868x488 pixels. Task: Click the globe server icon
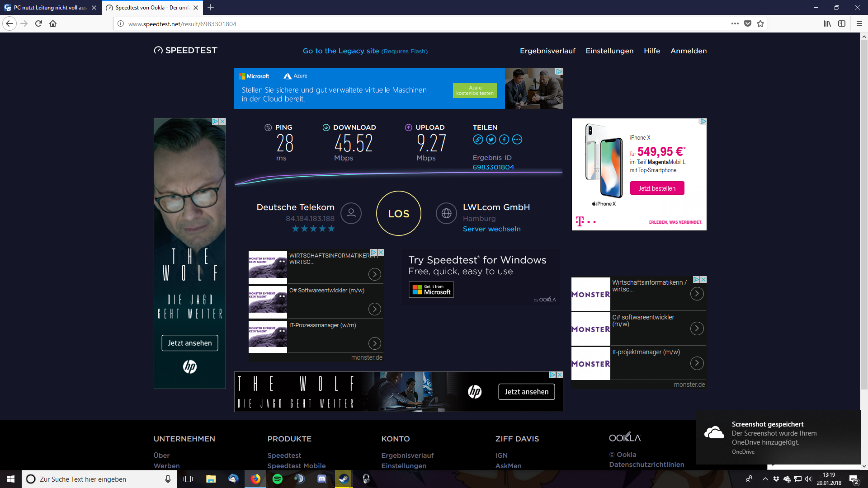pos(446,213)
